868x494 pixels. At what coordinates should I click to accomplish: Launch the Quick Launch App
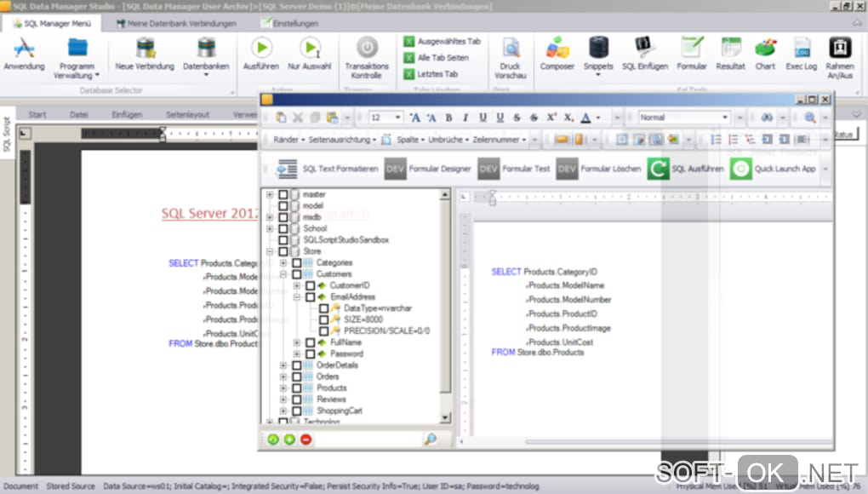pyautogui.click(x=774, y=169)
